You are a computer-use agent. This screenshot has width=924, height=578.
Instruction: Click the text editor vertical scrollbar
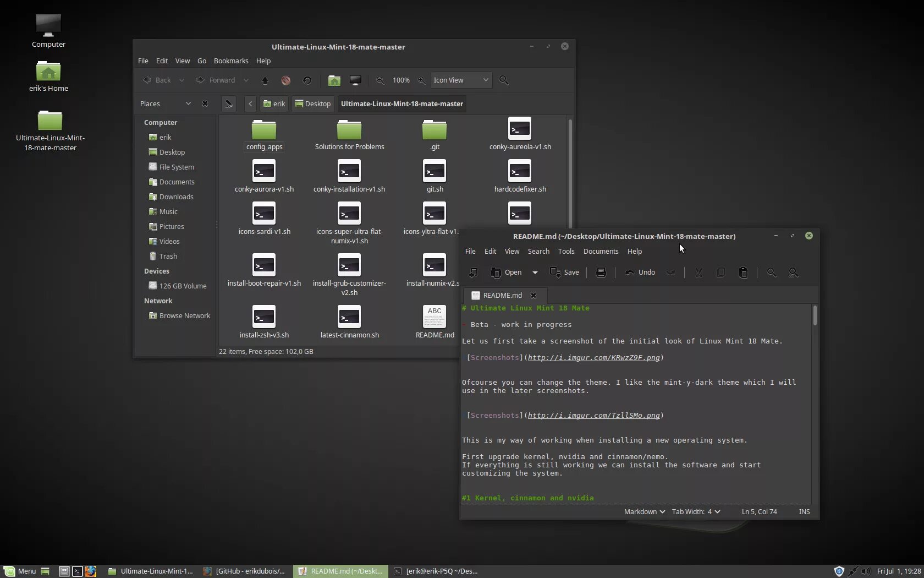click(815, 404)
